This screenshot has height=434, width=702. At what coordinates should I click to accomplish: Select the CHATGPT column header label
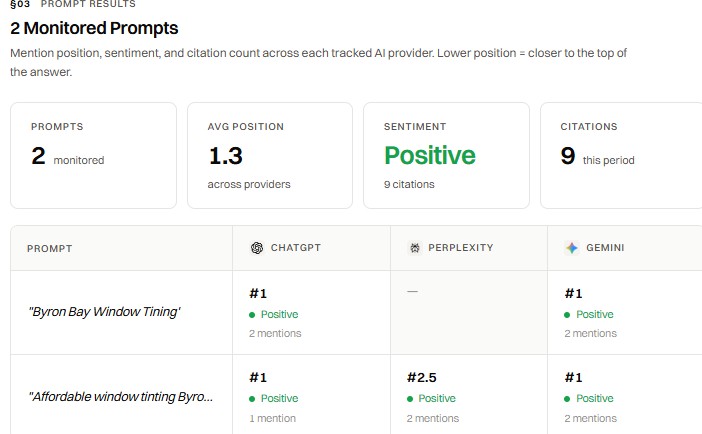pos(296,248)
